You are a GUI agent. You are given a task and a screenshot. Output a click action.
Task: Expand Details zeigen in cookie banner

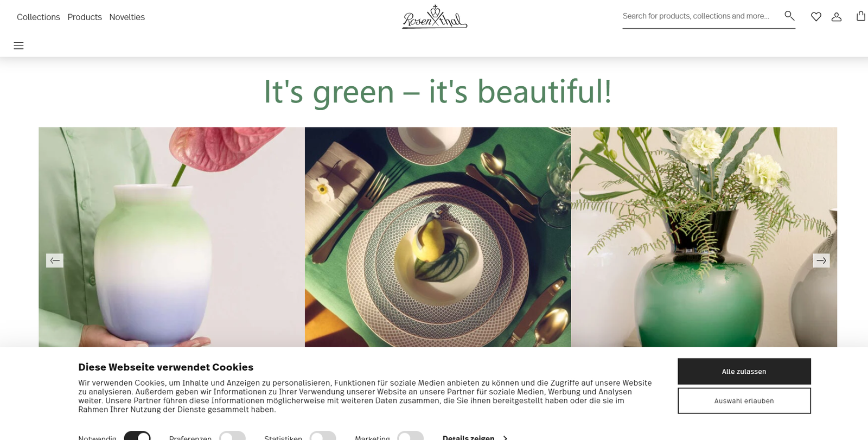pyautogui.click(x=475, y=437)
